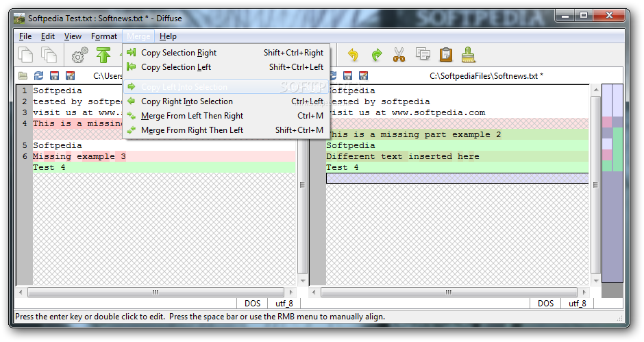Choose Copy Selection Right

tap(226, 53)
